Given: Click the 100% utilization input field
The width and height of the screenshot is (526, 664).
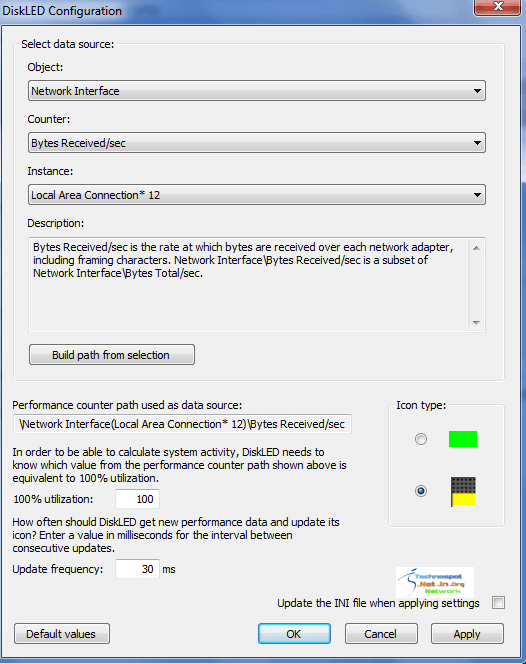Looking at the screenshot, I should pyautogui.click(x=137, y=499).
